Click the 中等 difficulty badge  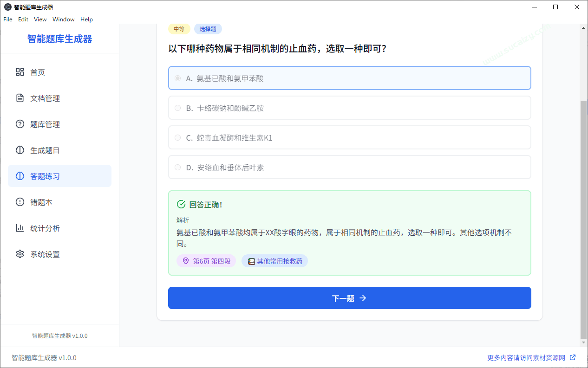[179, 29]
